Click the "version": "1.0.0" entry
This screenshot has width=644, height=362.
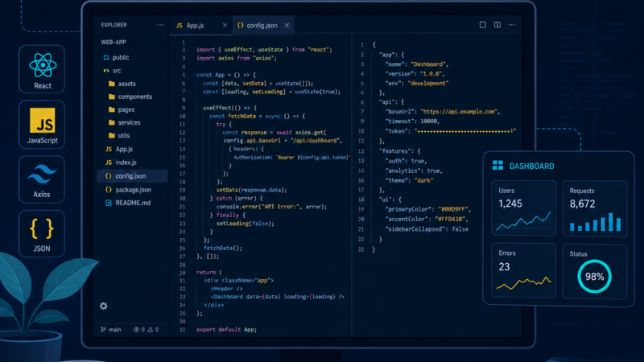pos(415,74)
